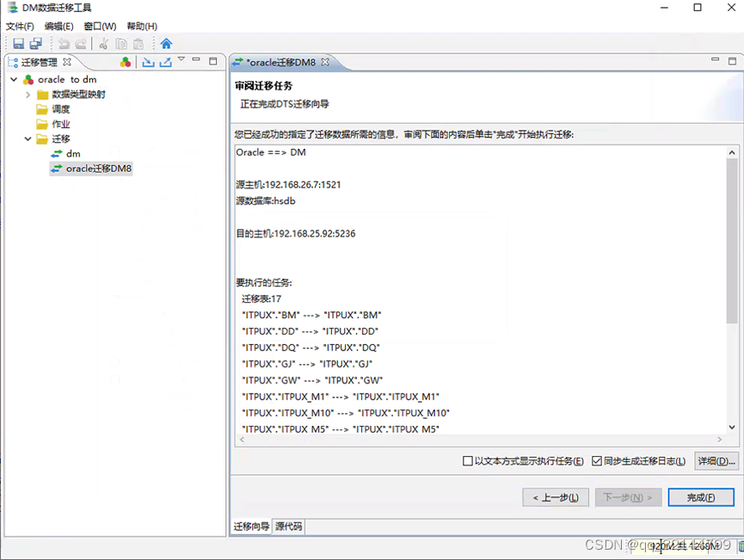Click the summary scroll-down arrow
Screen dimensions: 744x560
[x=732, y=427]
